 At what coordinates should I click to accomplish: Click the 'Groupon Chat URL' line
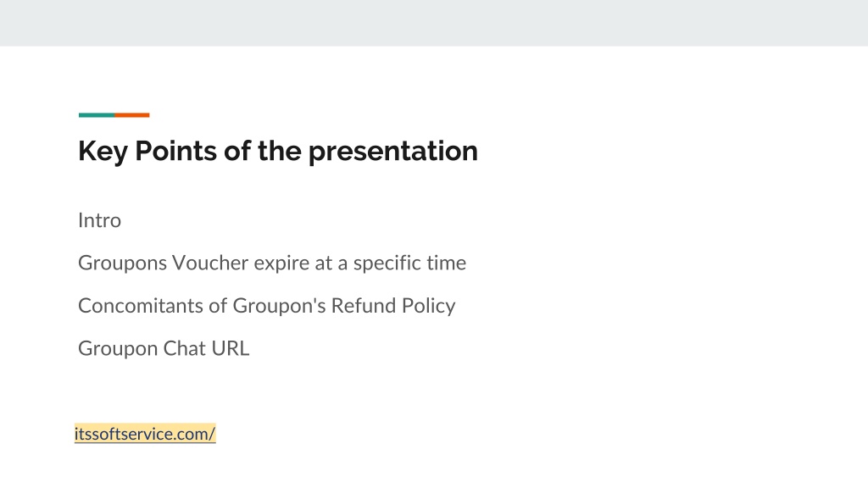164,348
